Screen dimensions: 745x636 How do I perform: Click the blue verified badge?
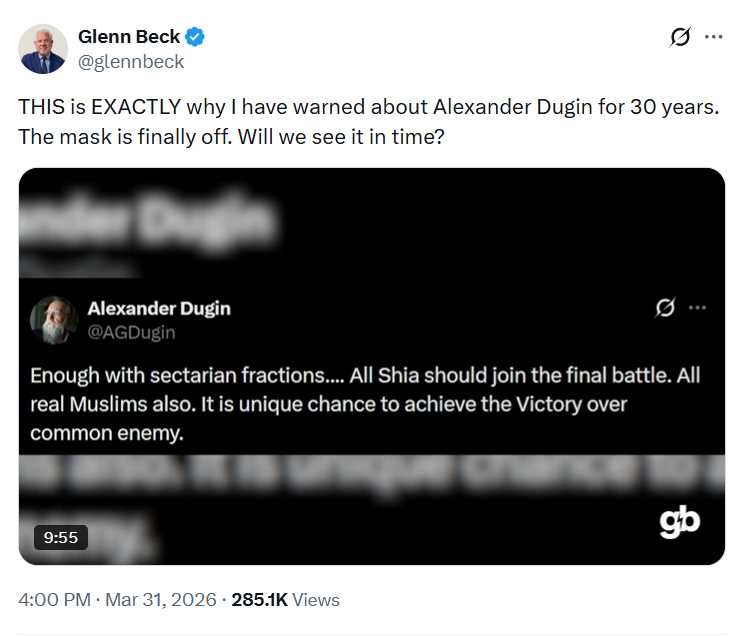(x=196, y=37)
